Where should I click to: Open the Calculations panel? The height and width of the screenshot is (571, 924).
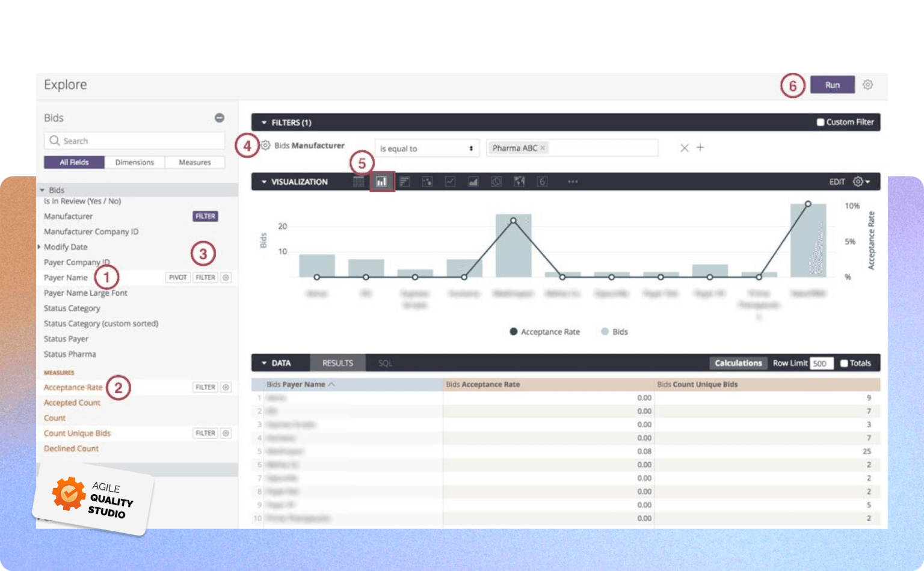point(738,363)
